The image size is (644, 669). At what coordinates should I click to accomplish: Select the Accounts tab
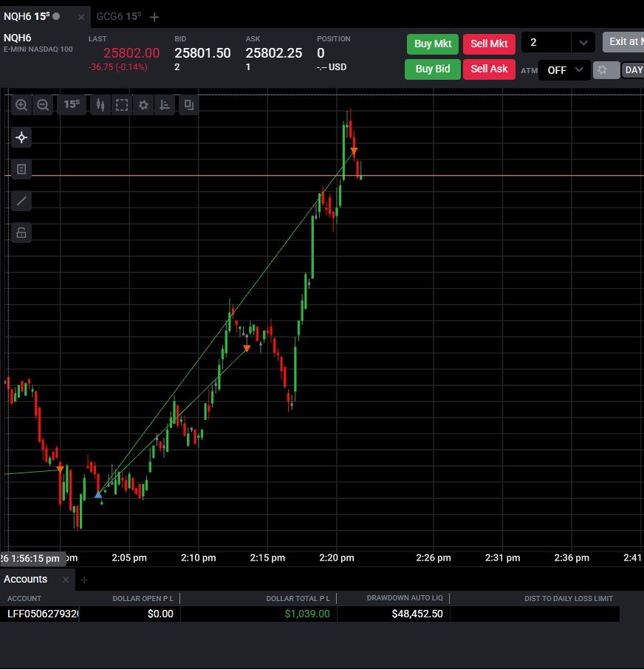(x=25, y=580)
